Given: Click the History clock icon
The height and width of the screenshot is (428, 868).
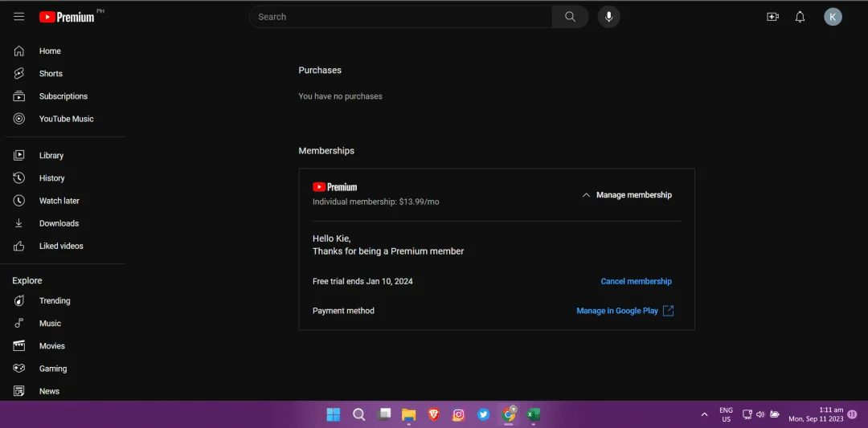Looking at the screenshot, I should tap(18, 178).
